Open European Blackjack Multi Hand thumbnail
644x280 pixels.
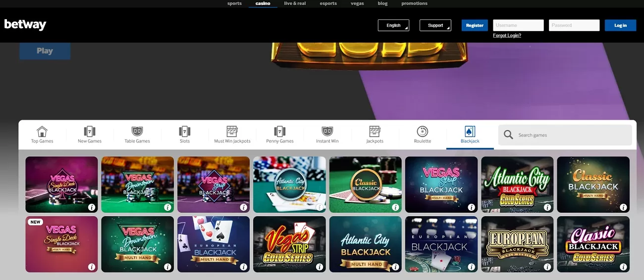(214, 244)
